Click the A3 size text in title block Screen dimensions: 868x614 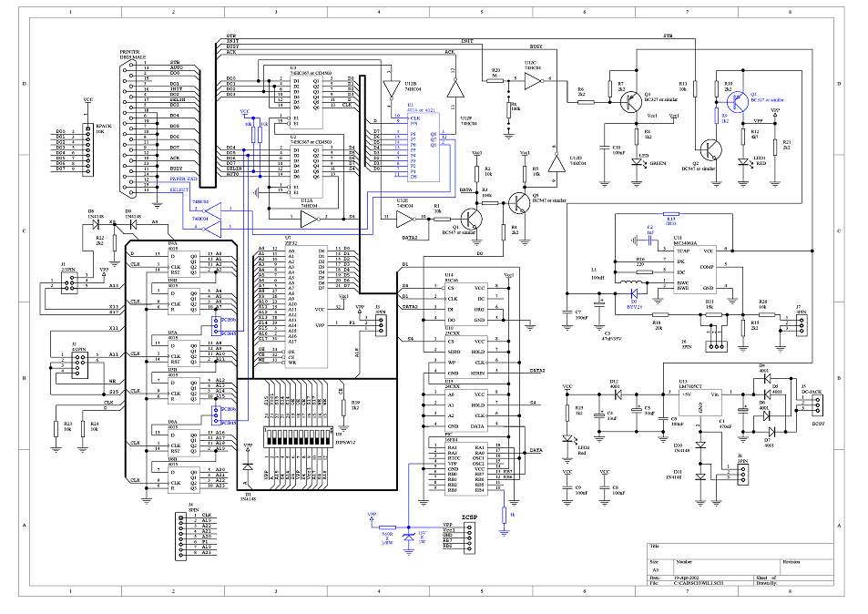click(x=656, y=568)
